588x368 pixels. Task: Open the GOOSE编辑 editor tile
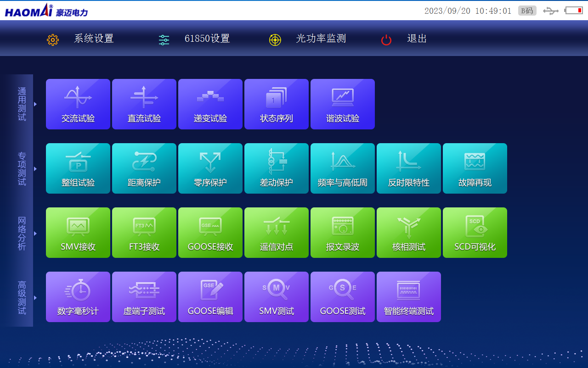(x=210, y=297)
